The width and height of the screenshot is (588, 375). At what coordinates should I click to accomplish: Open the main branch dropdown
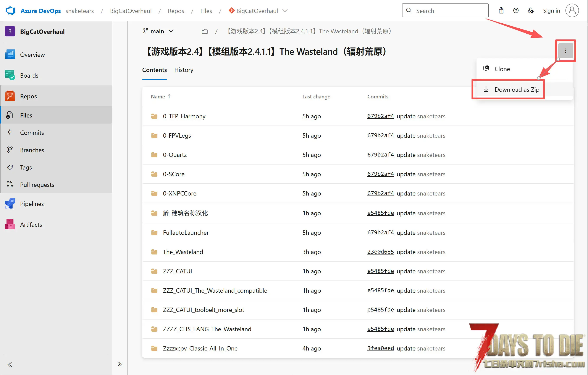click(158, 31)
